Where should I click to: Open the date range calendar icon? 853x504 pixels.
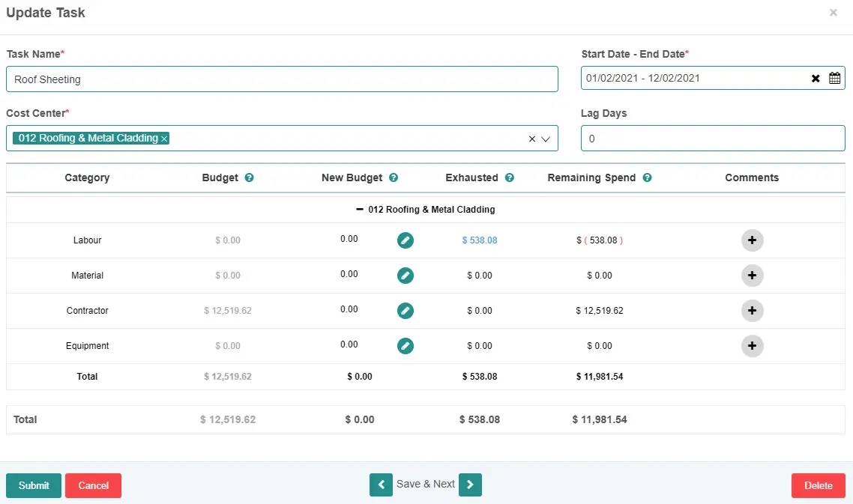click(x=834, y=79)
